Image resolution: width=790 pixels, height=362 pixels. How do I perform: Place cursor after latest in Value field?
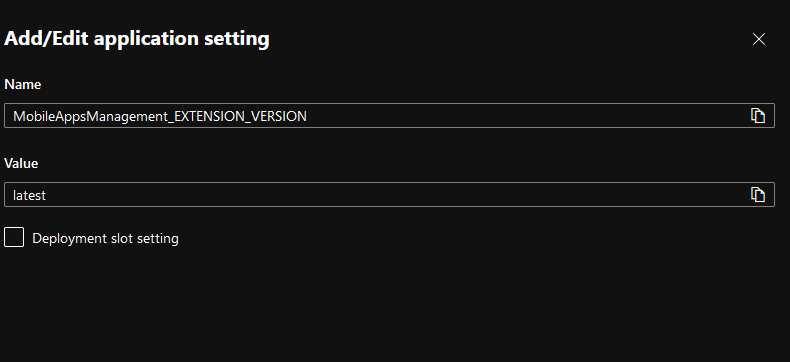(x=47, y=195)
